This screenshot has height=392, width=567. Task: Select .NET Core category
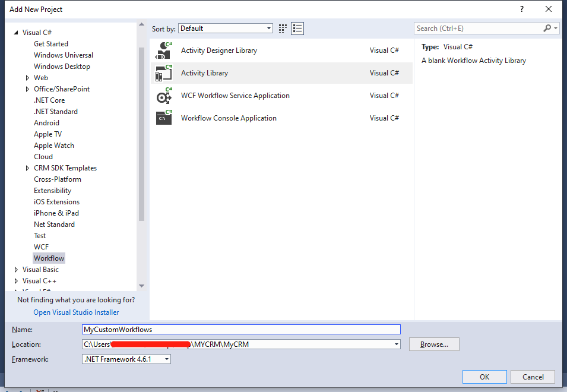tap(49, 100)
